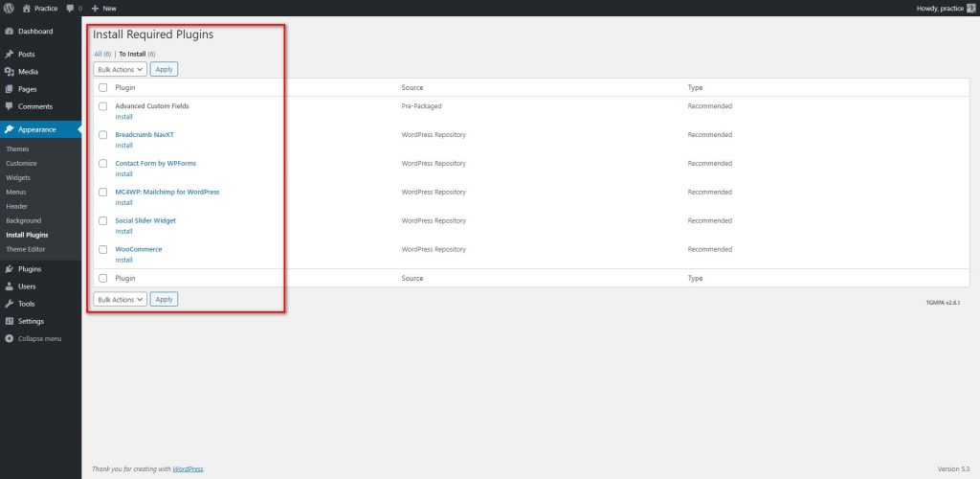This screenshot has height=479, width=980.
Task: Click Install under Contact Form by WPForms
Action: [x=123, y=173]
